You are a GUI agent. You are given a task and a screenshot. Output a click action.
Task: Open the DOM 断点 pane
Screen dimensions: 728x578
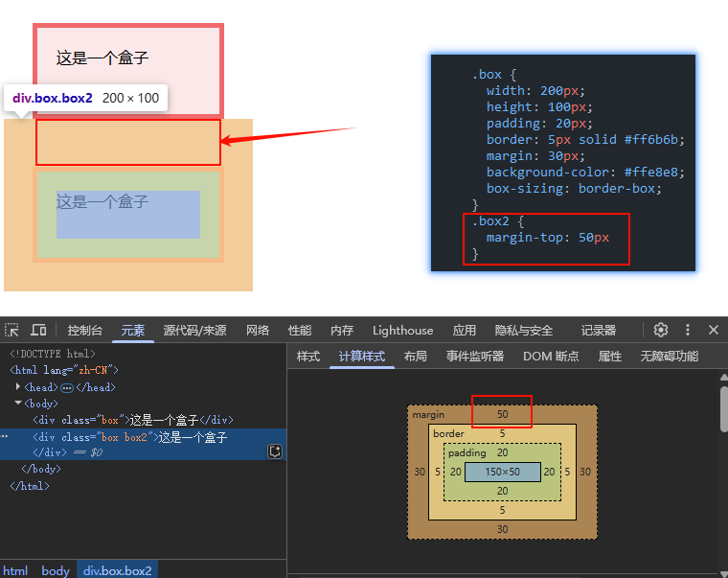pos(551,357)
